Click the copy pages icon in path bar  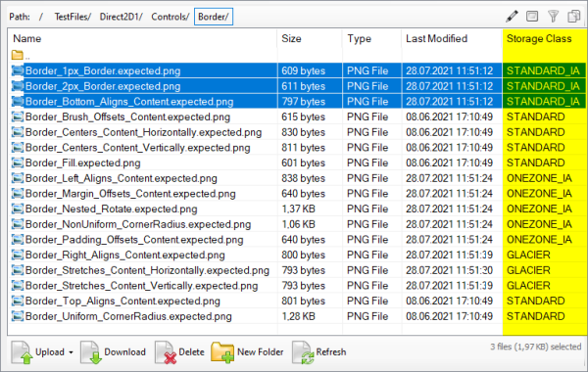click(x=573, y=17)
